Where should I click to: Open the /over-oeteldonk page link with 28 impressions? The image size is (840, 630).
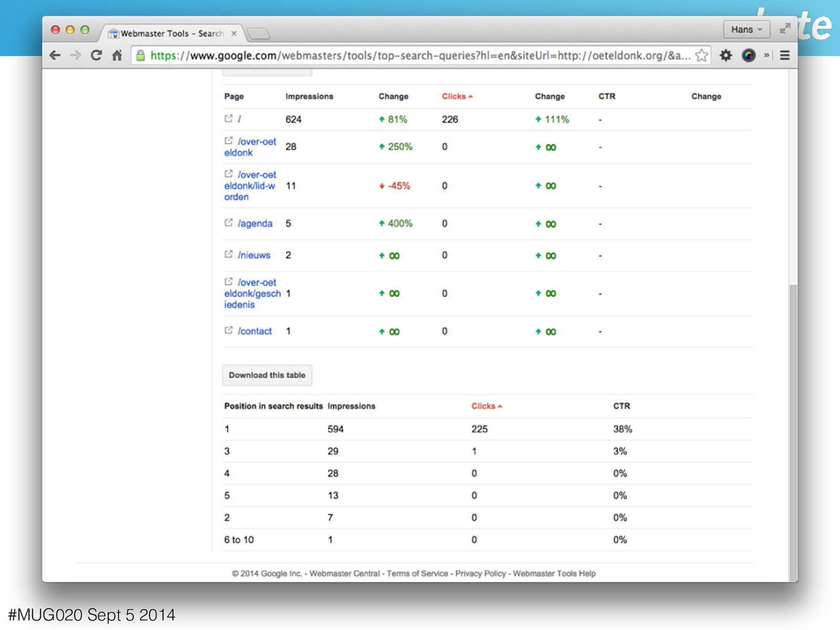(250, 147)
